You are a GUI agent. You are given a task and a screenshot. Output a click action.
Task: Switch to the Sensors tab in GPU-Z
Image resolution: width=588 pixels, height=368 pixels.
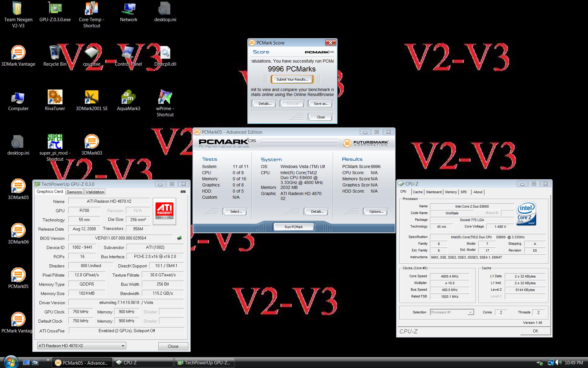pos(74,192)
